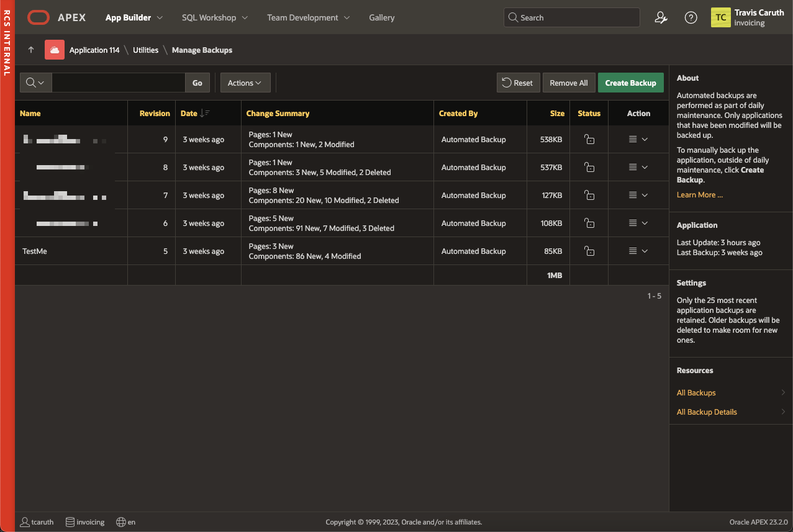Open the action menu for Revision 9
793x532 pixels.
(x=638, y=140)
